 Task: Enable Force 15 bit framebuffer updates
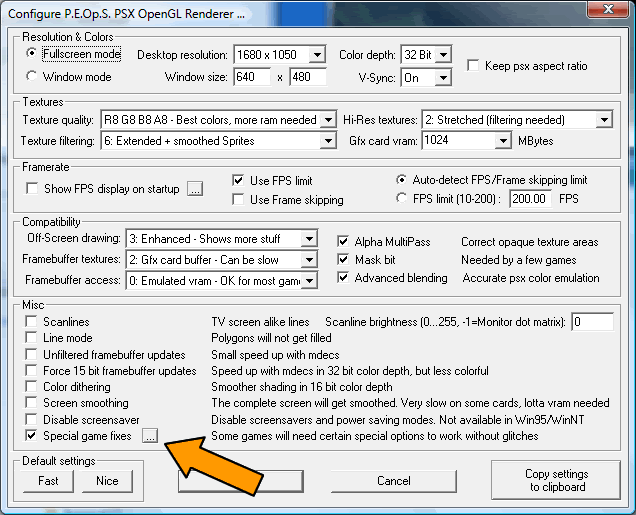31,371
